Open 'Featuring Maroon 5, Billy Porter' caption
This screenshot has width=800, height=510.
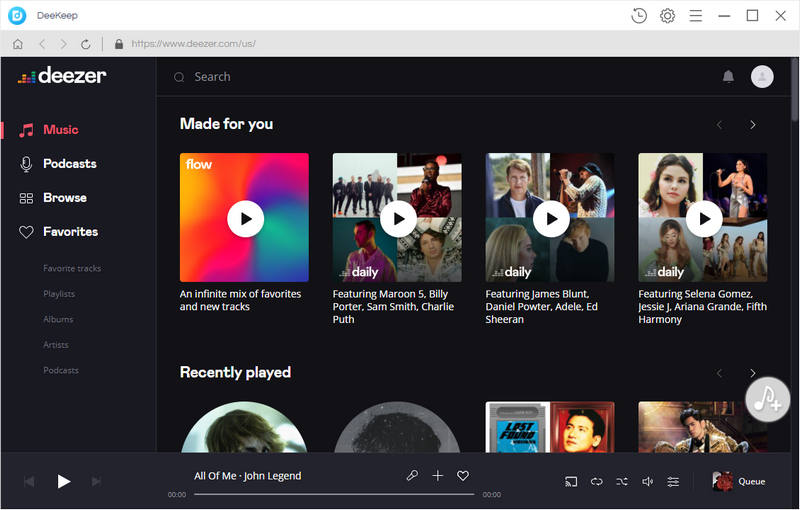tap(393, 307)
